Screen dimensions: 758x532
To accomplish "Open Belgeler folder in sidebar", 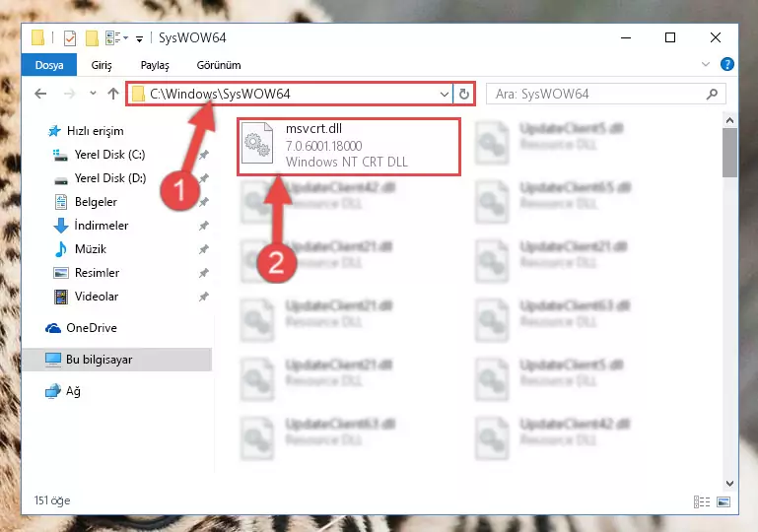I will pyautogui.click(x=96, y=202).
